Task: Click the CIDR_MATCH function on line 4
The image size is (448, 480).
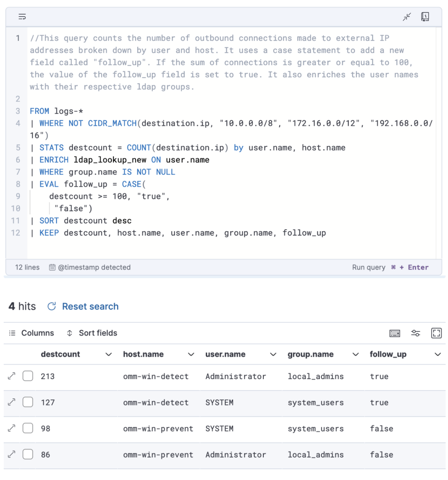Action: [x=112, y=123]
